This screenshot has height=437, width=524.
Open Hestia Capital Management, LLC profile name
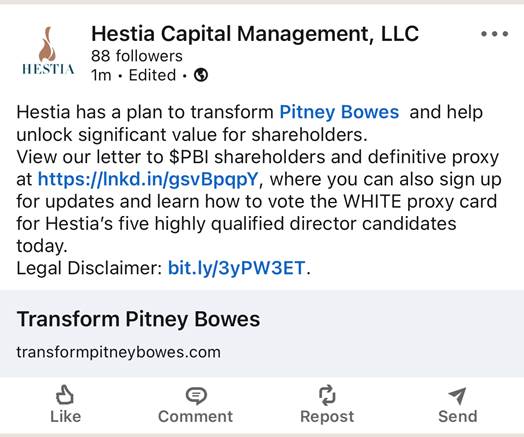[255, 34]
